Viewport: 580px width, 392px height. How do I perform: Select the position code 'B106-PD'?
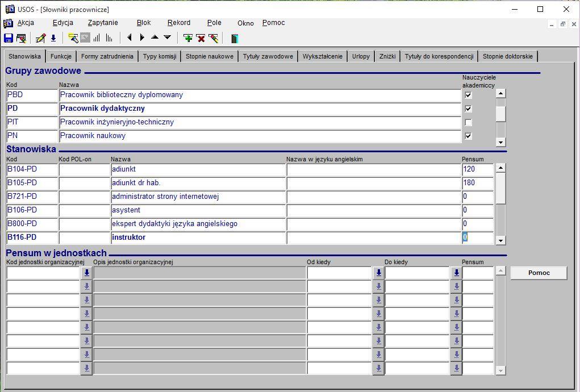[x=32, y=210]
